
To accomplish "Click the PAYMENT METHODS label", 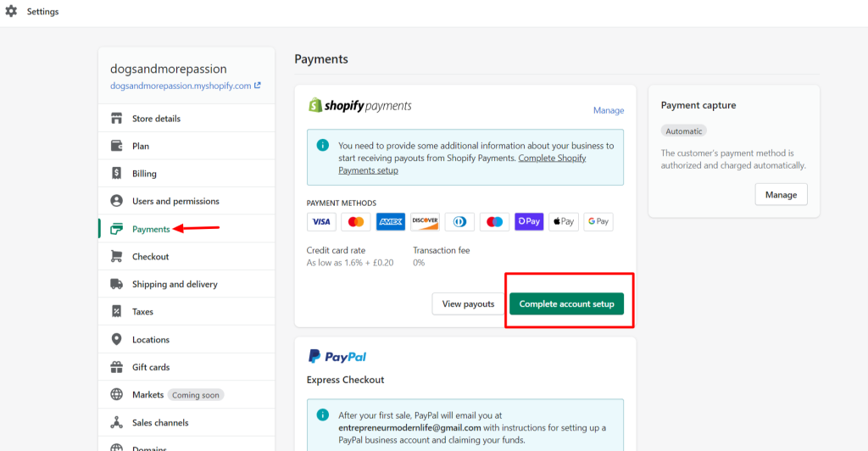I will [341, 203].
